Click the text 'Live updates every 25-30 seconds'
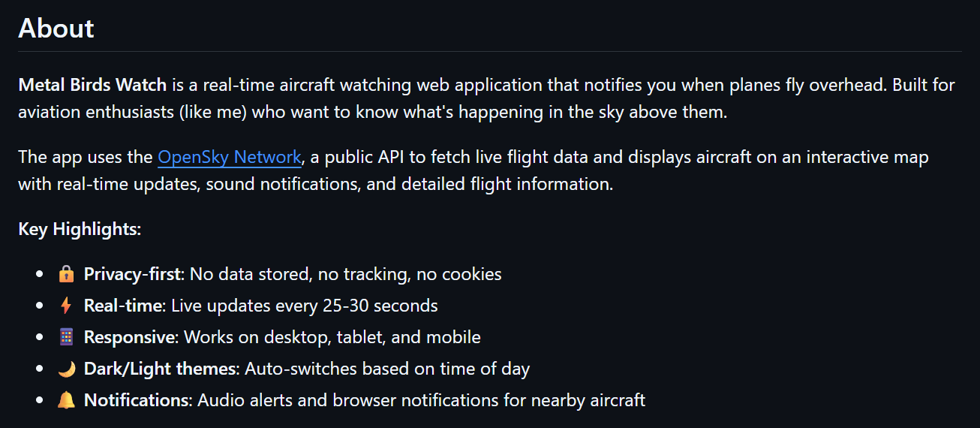The image size is (980, 428). tap(305, 306)
